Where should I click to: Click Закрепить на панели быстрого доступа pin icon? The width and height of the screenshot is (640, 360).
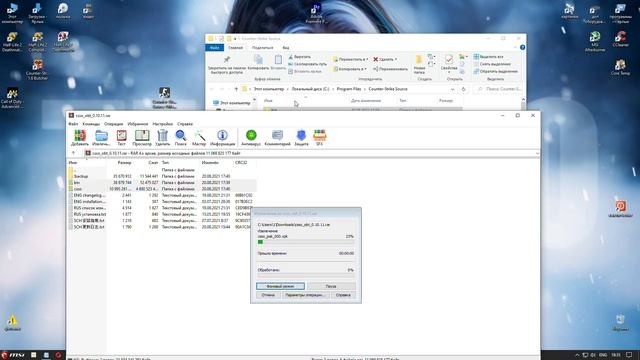226,60
